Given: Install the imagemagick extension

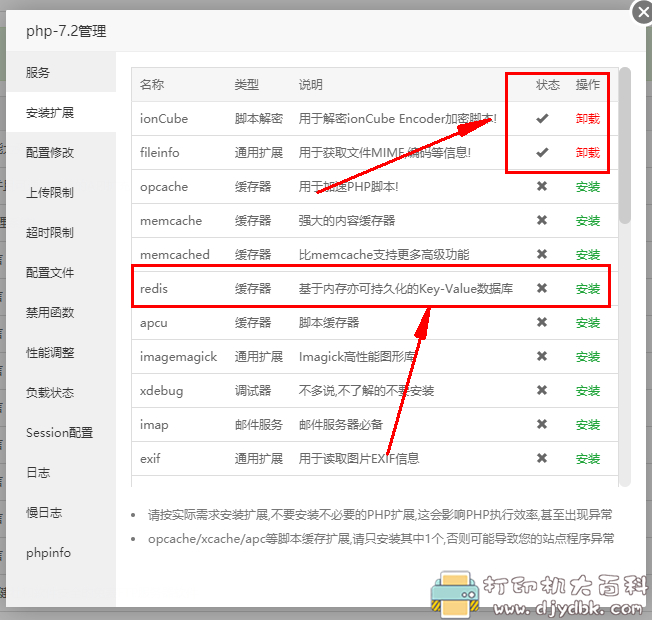Looking at the screenshot, I should coord(588,357).
